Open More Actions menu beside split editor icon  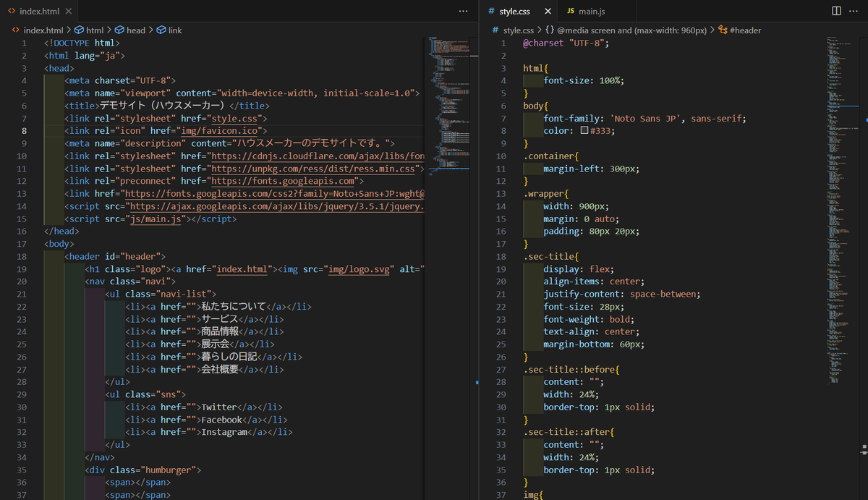[855, 12]
